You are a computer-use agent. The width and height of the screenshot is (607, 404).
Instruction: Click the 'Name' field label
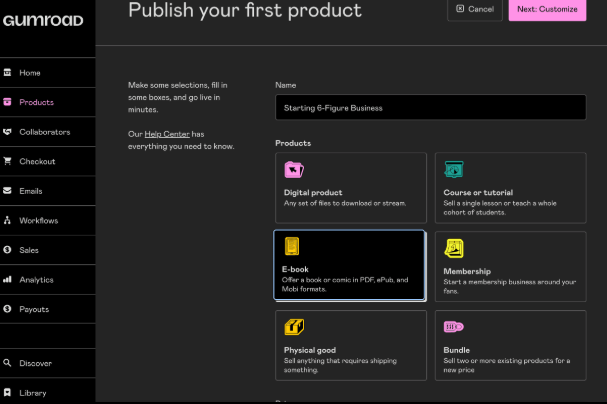[286, 85]
